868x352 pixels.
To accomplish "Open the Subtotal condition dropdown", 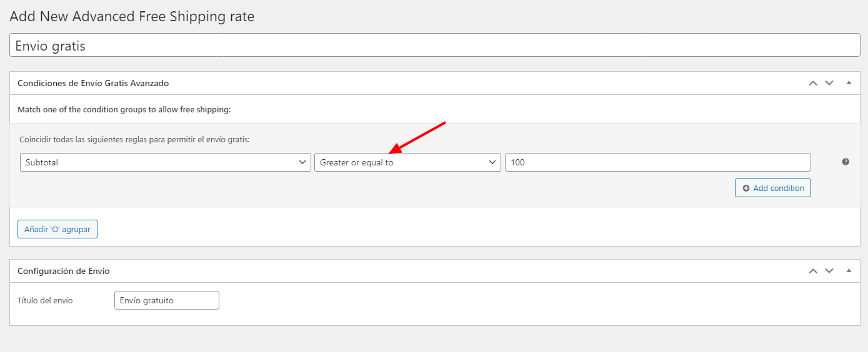I will point(166,162).
